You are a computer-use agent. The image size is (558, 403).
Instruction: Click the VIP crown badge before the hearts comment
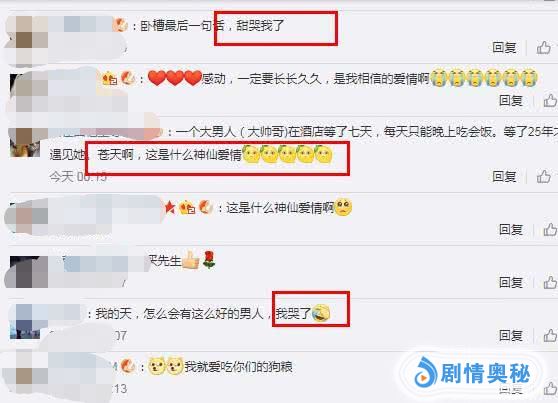pos(110,78)
